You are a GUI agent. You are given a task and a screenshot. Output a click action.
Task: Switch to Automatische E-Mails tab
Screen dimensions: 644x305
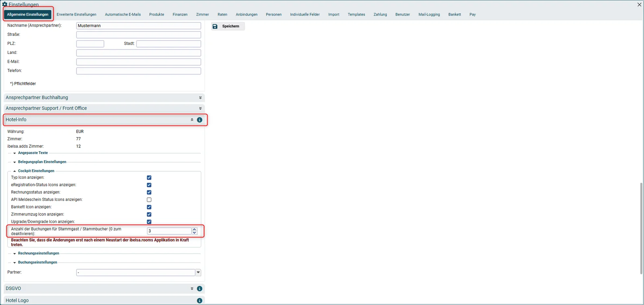(123, 14)
